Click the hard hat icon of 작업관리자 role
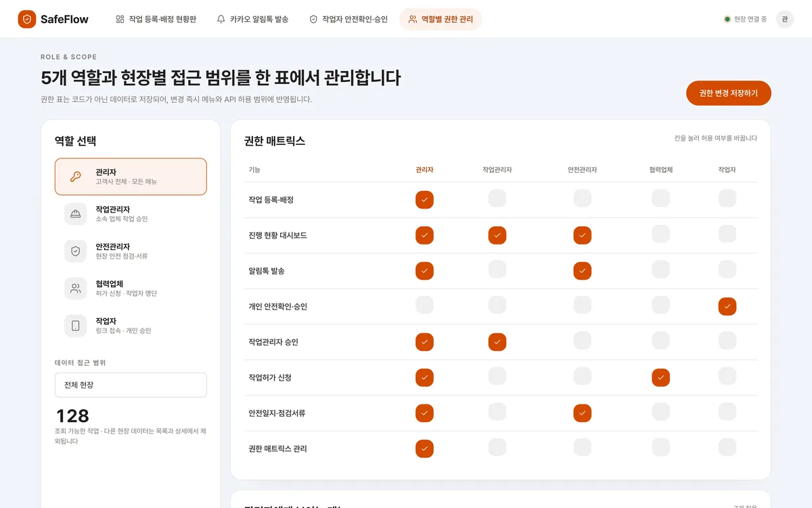This screenshot has height=508, width=812. click(x=76, y=214)
